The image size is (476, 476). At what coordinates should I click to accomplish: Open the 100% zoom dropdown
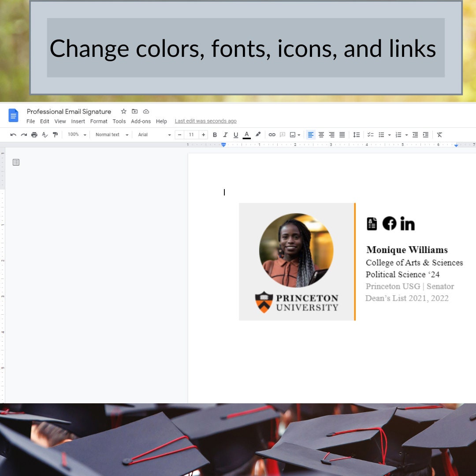(77, 134)
